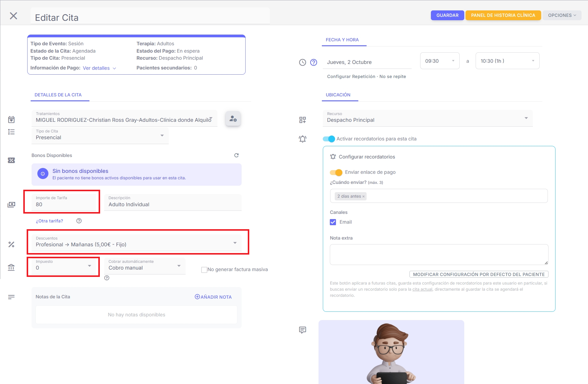Viewport: 588px width, 384px height.
Task: Click the refresh icon next to Bonos Disponibles
Action: click(x=236, y=155)
